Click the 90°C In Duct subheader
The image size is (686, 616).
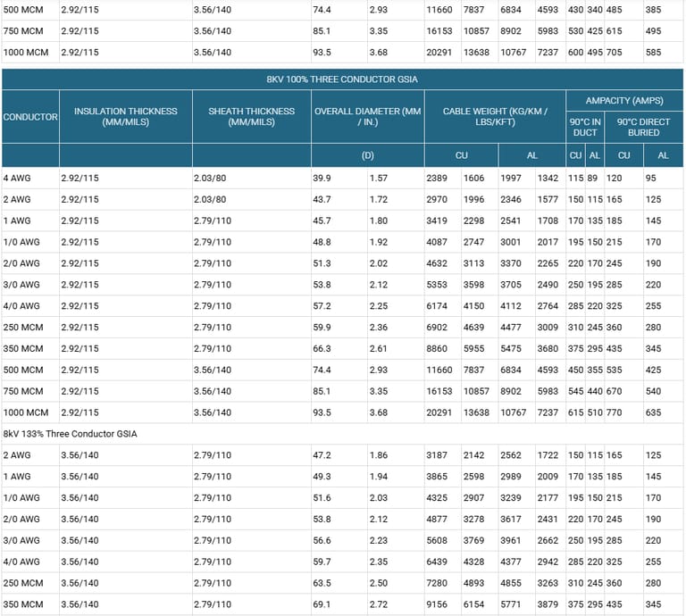pyautogui.click(x=584, y=127)
